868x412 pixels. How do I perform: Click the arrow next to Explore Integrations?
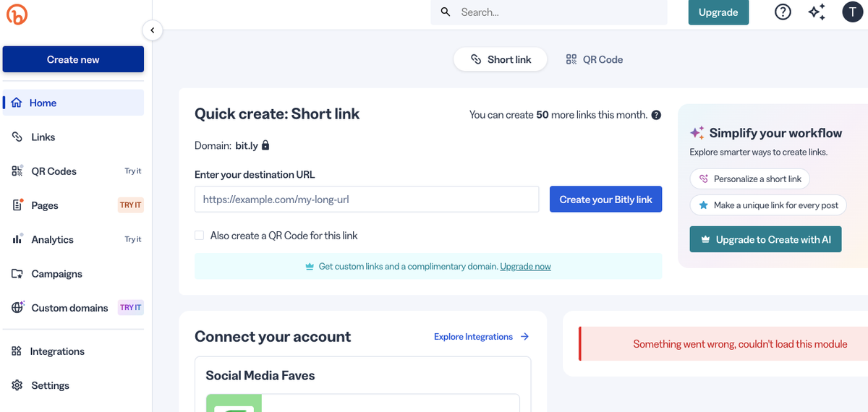pyautogui.click(x=525, y=337)
